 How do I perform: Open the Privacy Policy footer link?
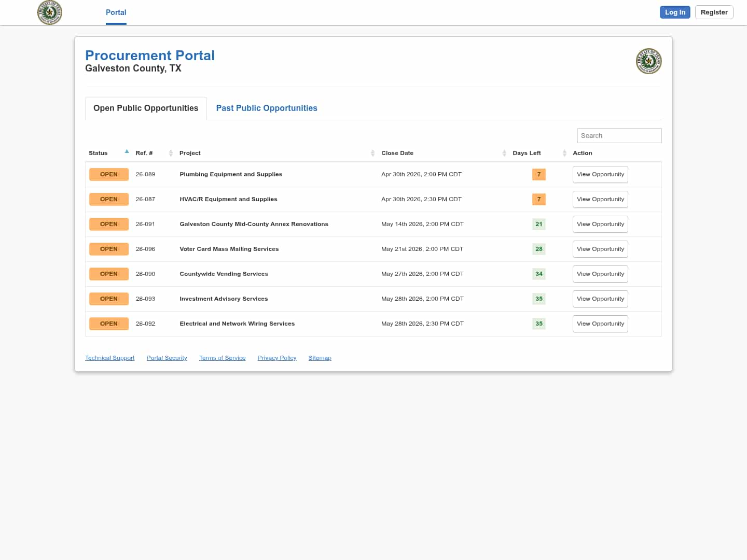[276, 358]
